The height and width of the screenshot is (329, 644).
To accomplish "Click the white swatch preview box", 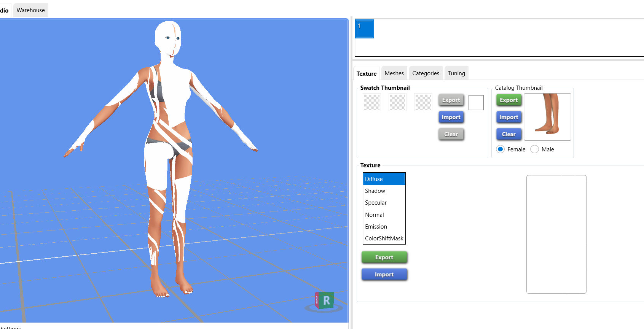I will 476,103.
